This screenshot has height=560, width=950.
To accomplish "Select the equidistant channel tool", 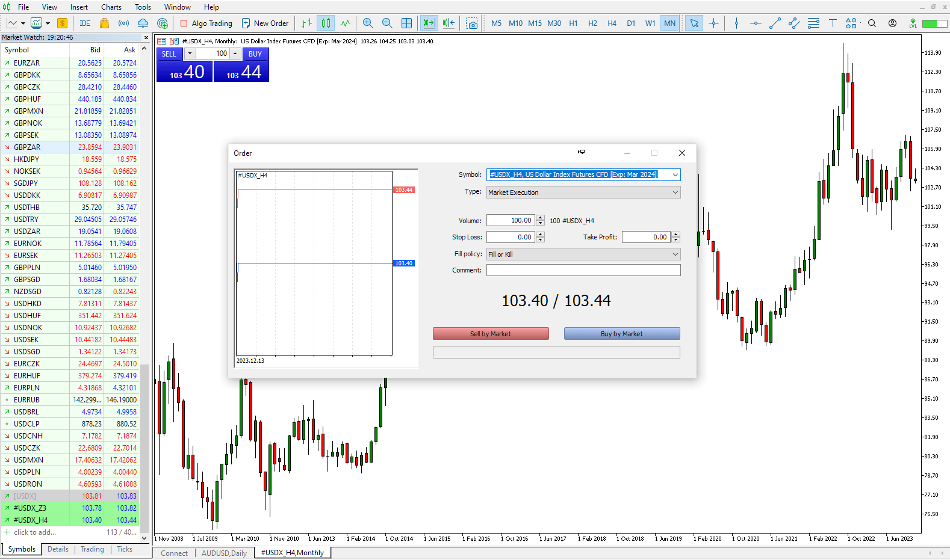I will [794, 23].
